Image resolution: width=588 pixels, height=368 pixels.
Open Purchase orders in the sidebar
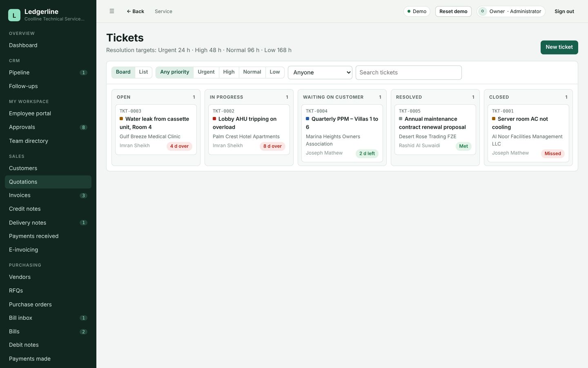pyautogui.click(x=48, y=305)
